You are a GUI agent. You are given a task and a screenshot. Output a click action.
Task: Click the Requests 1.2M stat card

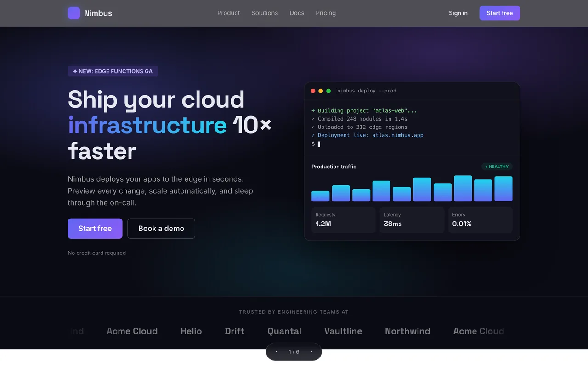tap(344, 220)
